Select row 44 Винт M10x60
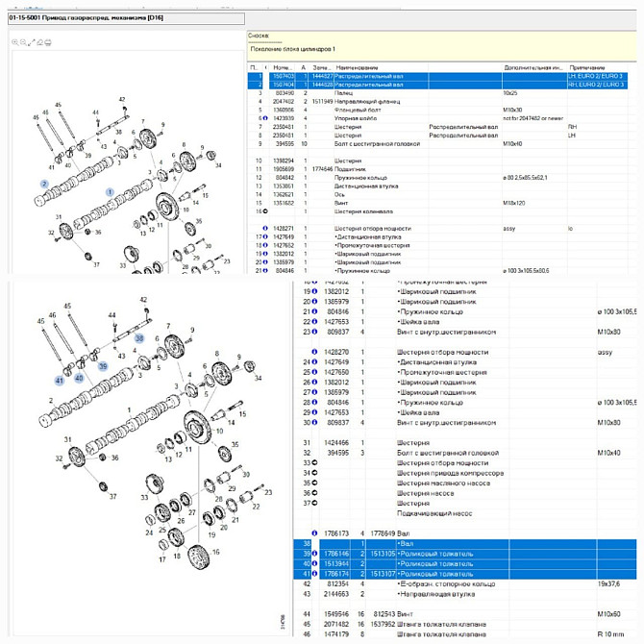 tap(465, 614)
